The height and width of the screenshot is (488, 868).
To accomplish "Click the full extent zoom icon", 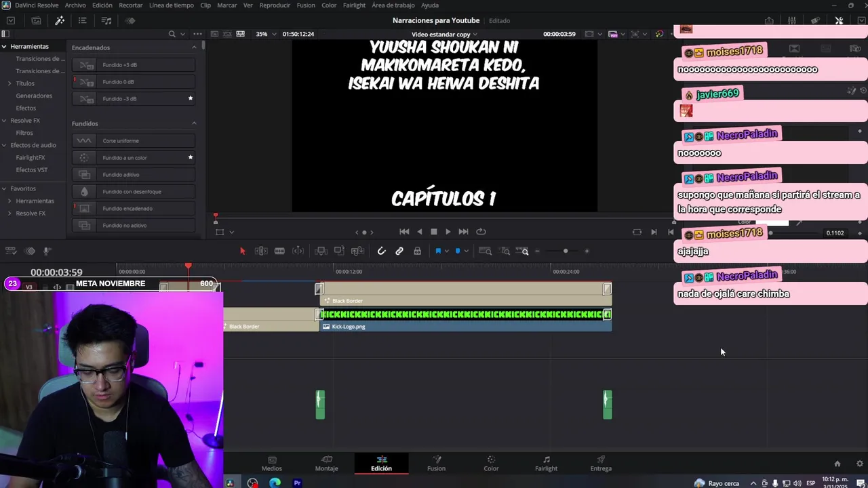I will click(x=485, y=251).
